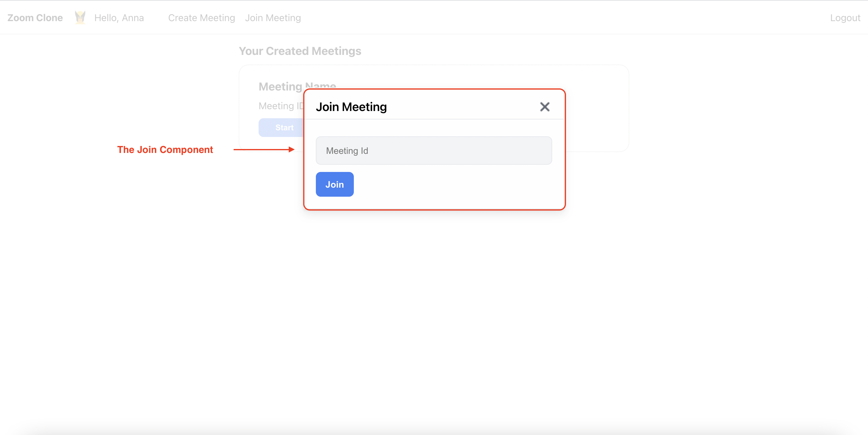Click the Zoom Clone brand logo text
Screen dimensions: 868x435
click(x=35, y=18)
